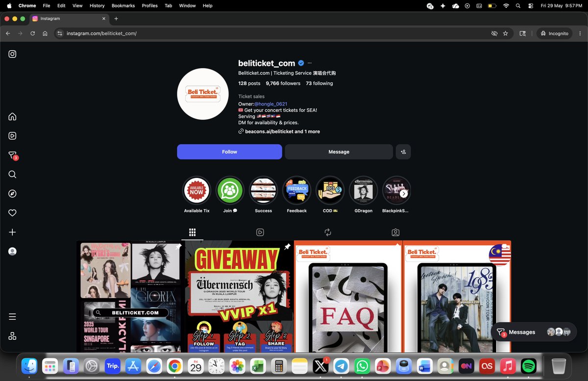
Task: Click the third-party cookies blocked eye icon
Action: (494, 33)
